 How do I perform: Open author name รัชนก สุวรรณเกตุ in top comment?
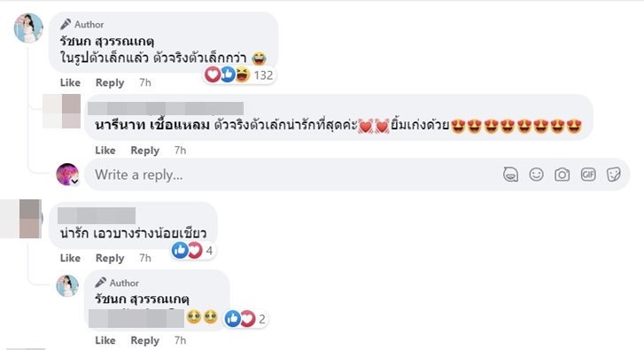pos(107,42)
